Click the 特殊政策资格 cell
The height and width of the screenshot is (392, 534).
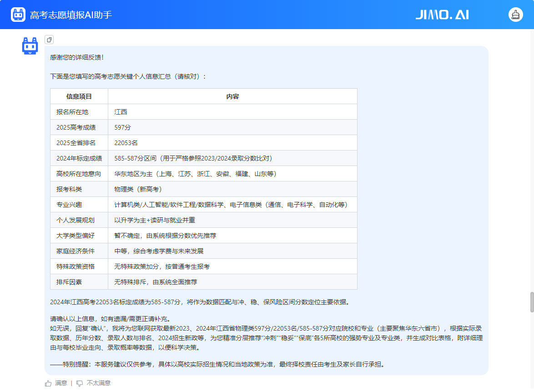[x=79, y=266]
